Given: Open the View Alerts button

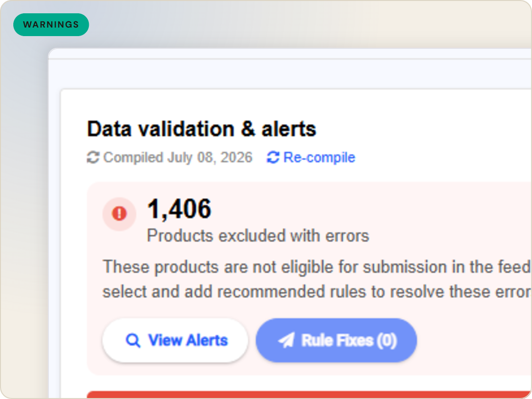Looking at the screenshot, I should pos(175,340).
